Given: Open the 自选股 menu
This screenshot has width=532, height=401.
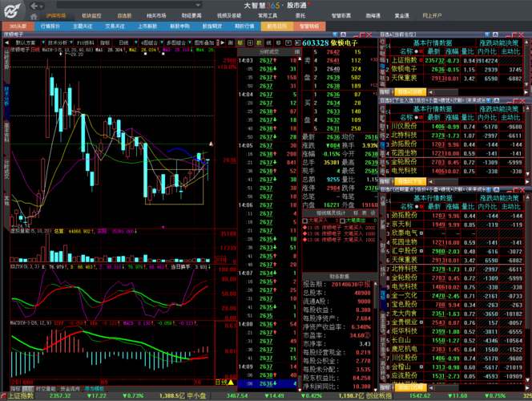Looking at the screenshot, I should (124, 15).
